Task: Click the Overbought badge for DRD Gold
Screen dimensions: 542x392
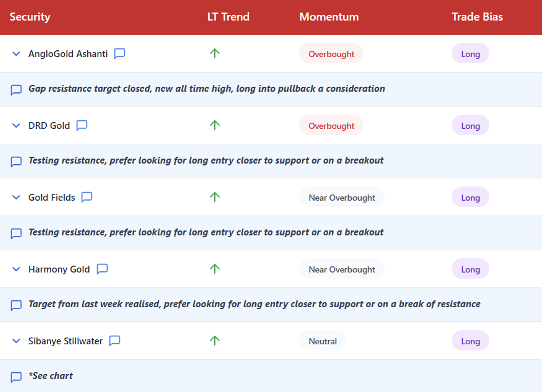Action: pyautogui.click(x=331, y=126)
